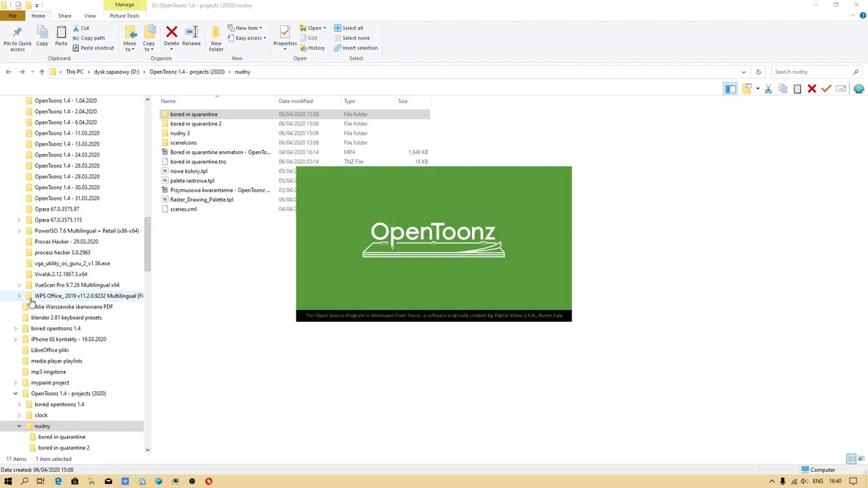Image resolution: width=868 pixels, height=488 pixels.
Task: Select 'blender 2.81 keyboard presets' tree folder
Action: pyautogui.click(x=66, y=318)
